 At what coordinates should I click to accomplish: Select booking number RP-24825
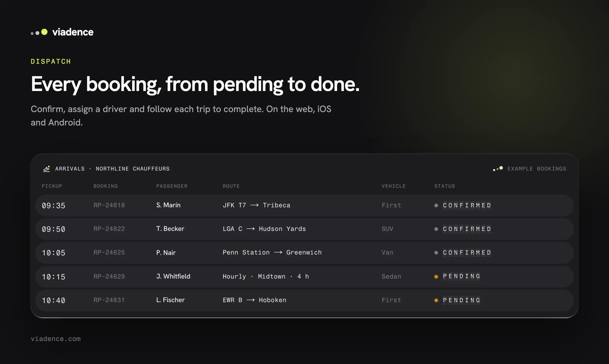tap(109, 252)
